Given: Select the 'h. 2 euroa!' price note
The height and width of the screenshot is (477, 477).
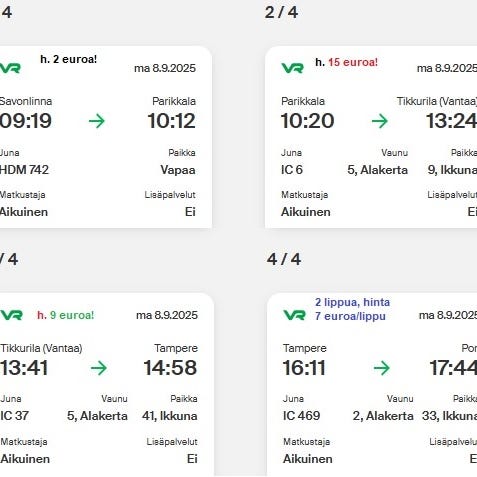Looking at the screenshot, I should [x=68, y=59].
